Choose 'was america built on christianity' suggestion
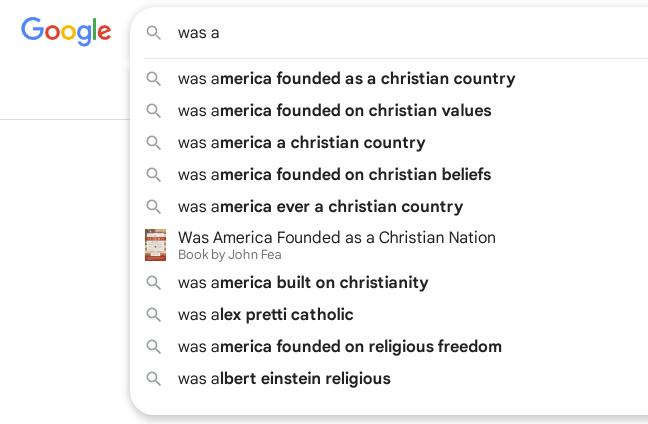 tap(303, 282)
